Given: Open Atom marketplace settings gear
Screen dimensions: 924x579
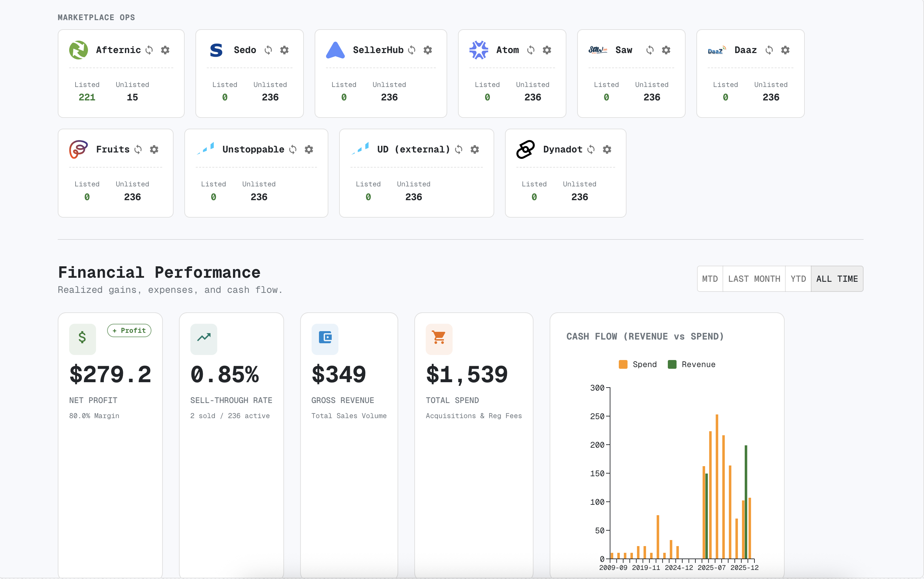Looking at the screenshot, I should point(547,50).
